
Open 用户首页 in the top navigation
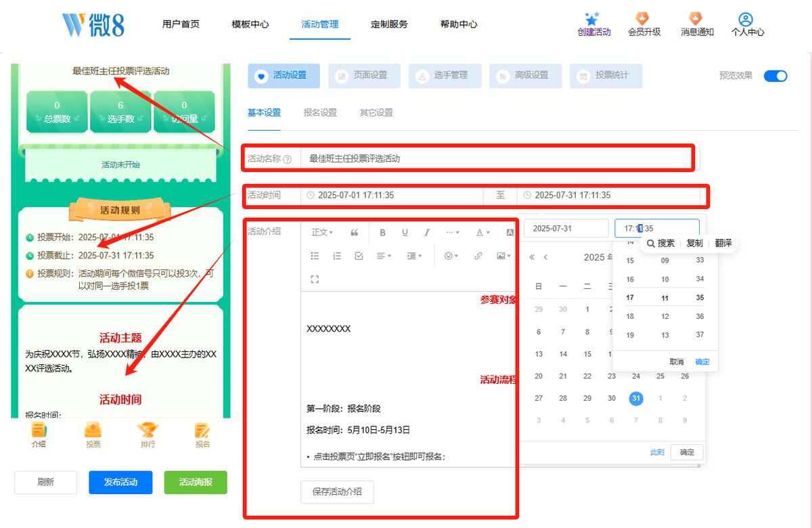(181, 24)
